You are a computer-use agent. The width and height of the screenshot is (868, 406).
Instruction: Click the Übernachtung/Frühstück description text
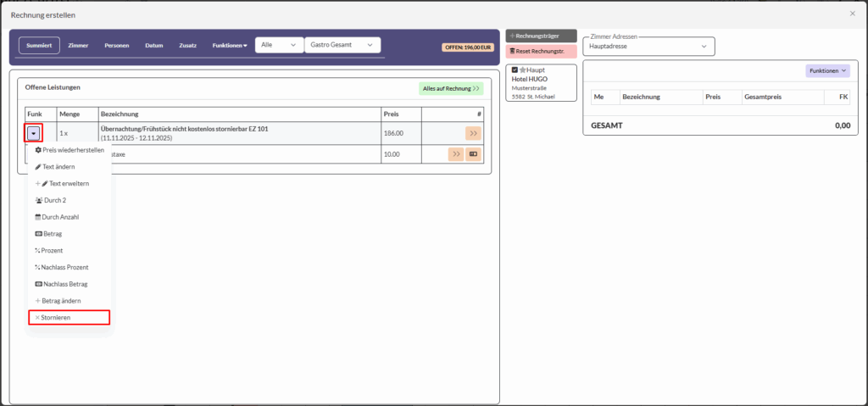(x=184, y=129)
